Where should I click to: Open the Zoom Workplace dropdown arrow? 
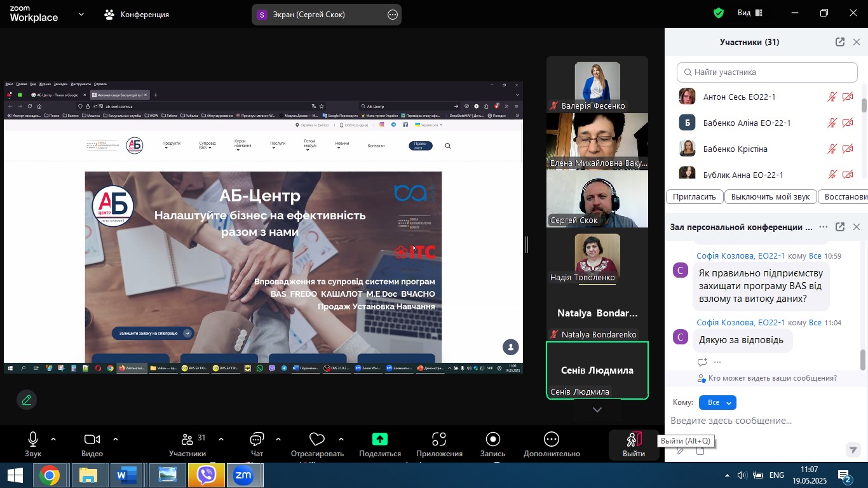click(81, 14)
